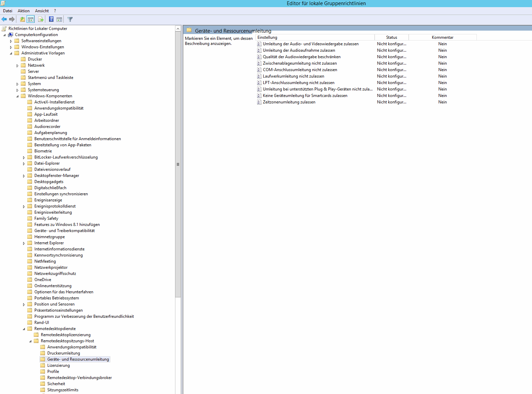Click the folder icon beside Biometrie

point(30,151)
